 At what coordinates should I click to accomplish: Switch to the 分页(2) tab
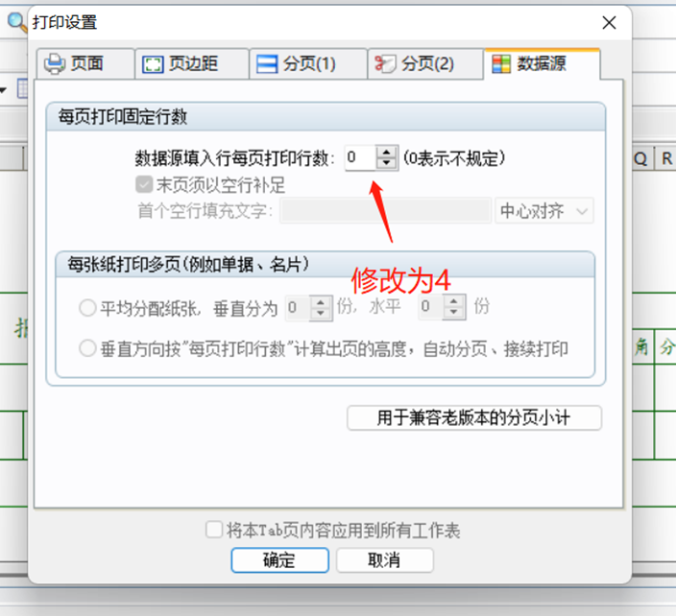click(425, 63)
